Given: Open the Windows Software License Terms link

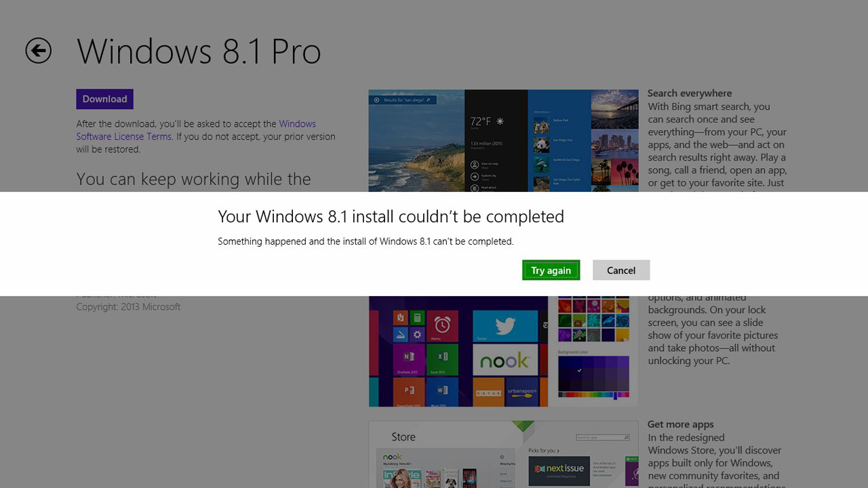Looking at the screenshot, I should coord(196,130).
